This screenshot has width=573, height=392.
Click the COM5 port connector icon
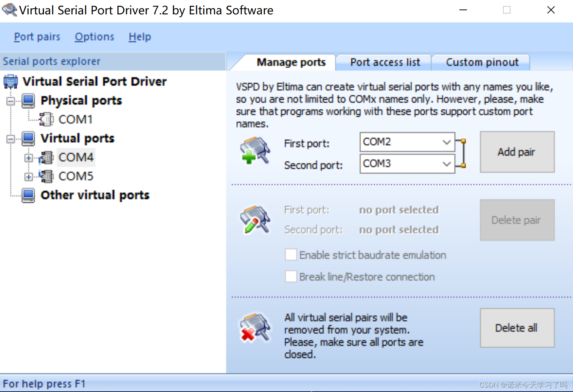pyautogui.click(x=46, y=176)
